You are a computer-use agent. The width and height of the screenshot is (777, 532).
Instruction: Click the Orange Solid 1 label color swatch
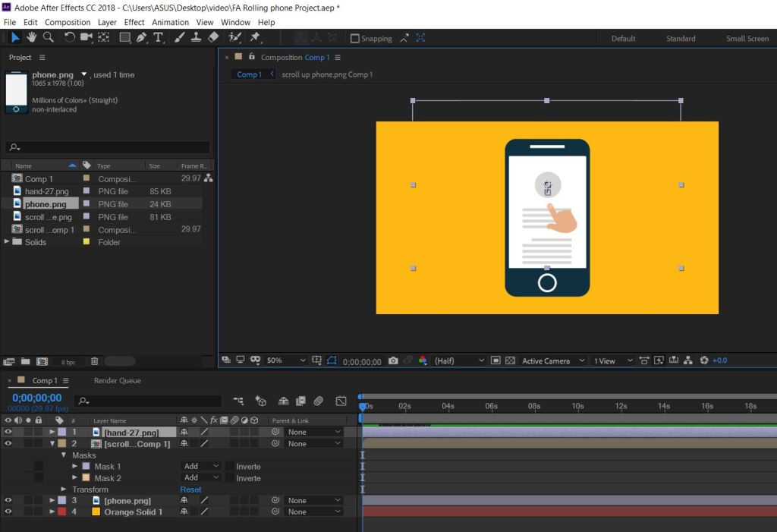61,512
